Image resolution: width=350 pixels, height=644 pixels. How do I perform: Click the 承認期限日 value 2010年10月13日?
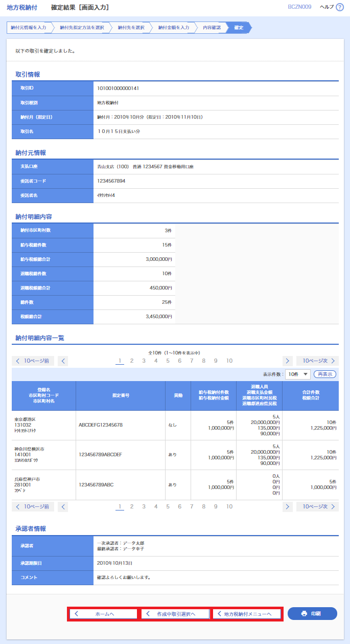coord(114,563)
